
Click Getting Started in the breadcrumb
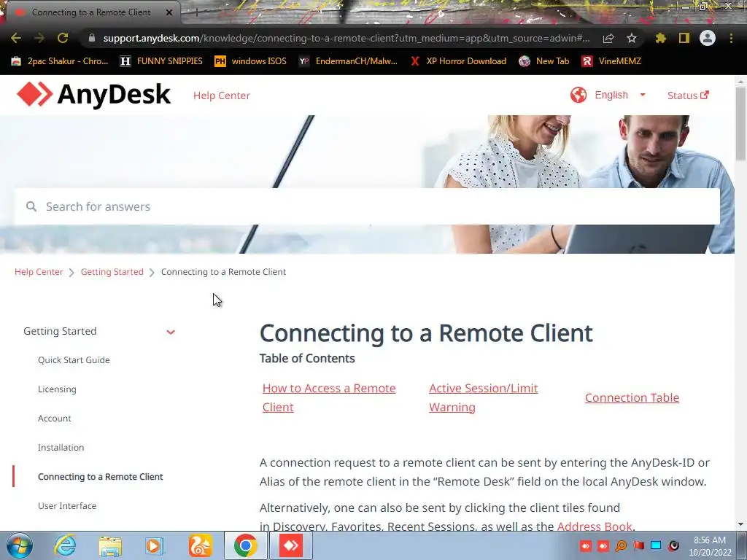[x=112, y=271]
